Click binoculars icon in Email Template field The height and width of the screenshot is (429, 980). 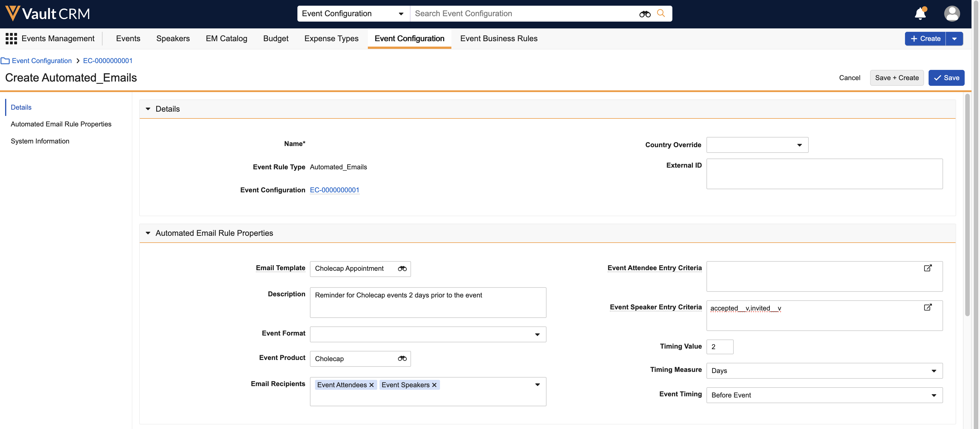click(402, 269)
